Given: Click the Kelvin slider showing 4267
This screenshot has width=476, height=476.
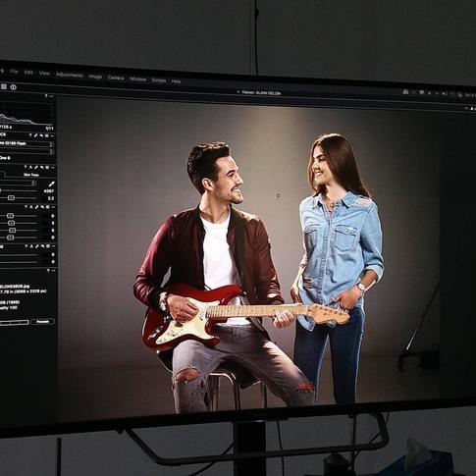Looking at the screenshot, I should (18, 190).
